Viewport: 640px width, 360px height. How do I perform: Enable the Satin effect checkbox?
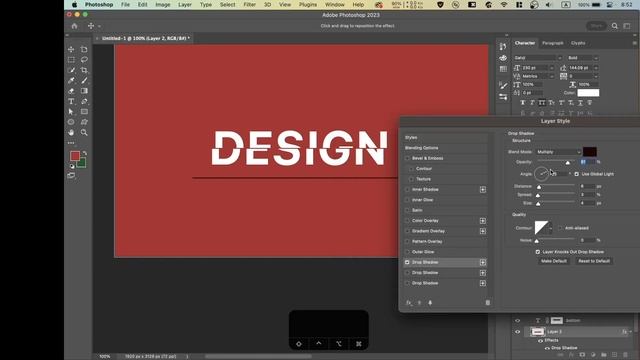[x=407, y=210]
